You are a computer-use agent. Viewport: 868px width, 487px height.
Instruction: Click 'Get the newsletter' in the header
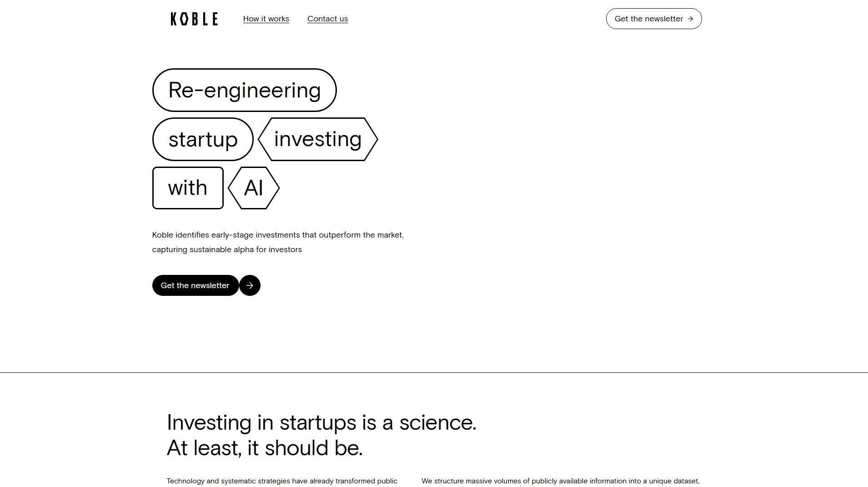(x=653, y=19)
